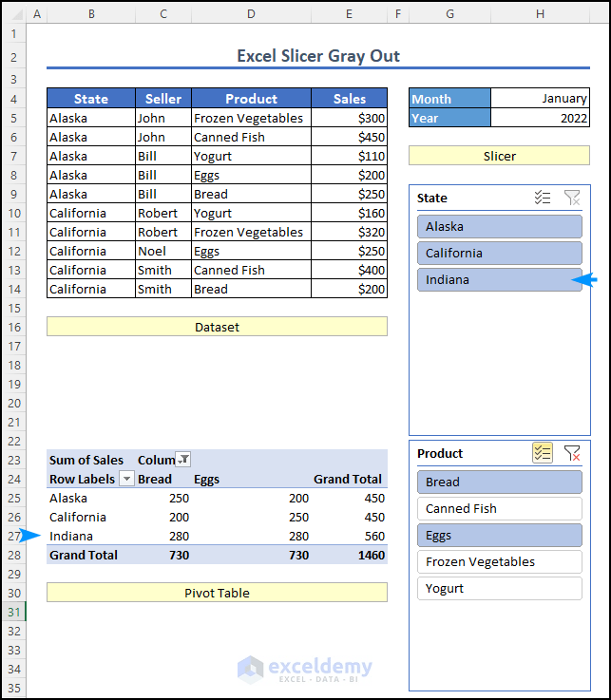Click the Dataset label cell
Screen dimensions: 611x700
(217, 327)
